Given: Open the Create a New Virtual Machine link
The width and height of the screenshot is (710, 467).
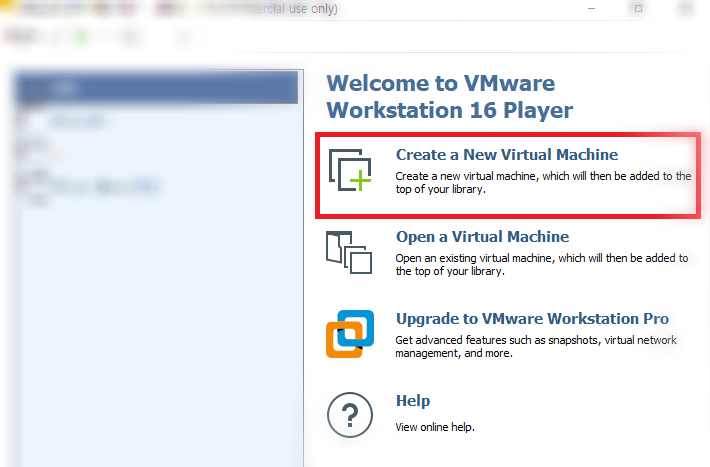Looking at the screenshot, I should pos(507,155).
